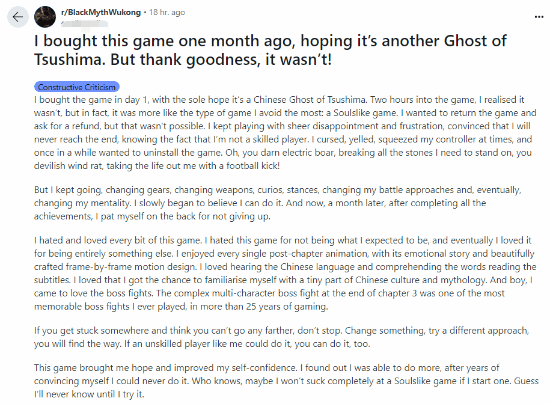The height and width of the screenshot is (404, 550).
Task: Click the line beginning 'This game brought me hope'
Action: [267, 368]
